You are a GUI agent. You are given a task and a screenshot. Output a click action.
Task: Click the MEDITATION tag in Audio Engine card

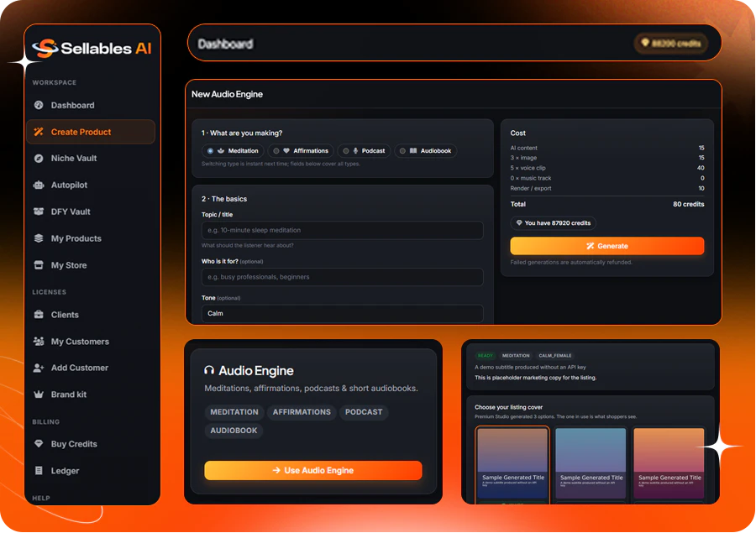(x=234, y=412)
